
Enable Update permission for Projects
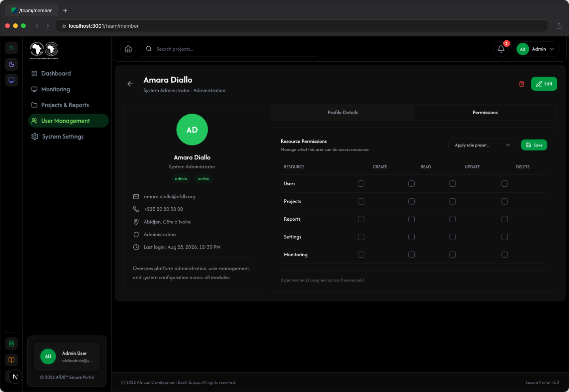click(x=453, y=201)
